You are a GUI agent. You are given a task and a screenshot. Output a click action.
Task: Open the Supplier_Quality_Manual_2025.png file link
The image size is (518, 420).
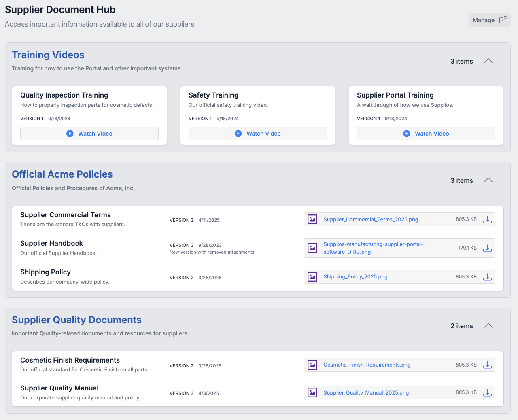(365, 392)
